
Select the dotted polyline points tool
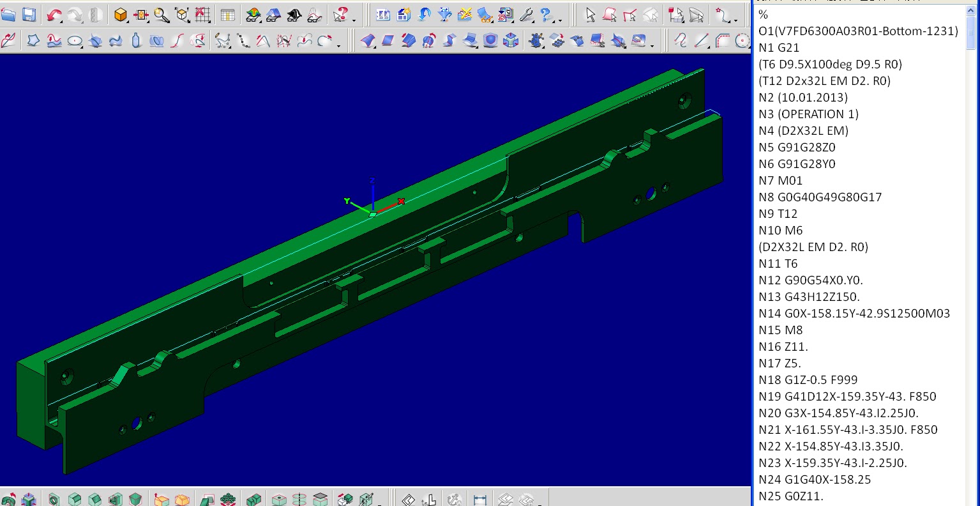(x=243, y=41)
